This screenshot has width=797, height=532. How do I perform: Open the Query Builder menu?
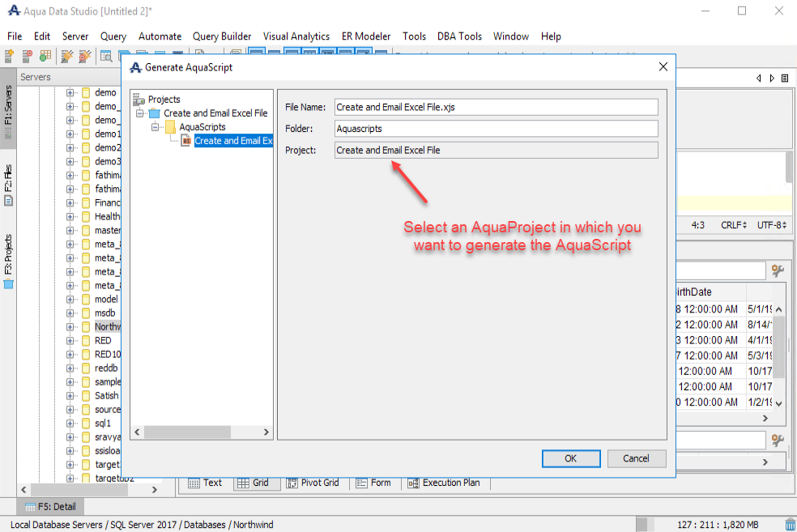222,36
